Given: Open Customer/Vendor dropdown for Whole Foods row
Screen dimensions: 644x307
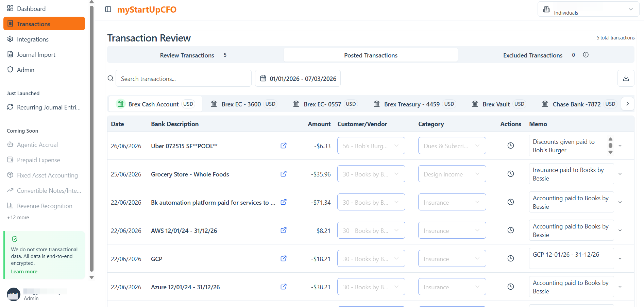Looking at the screenshot, I should click(371, 174).
